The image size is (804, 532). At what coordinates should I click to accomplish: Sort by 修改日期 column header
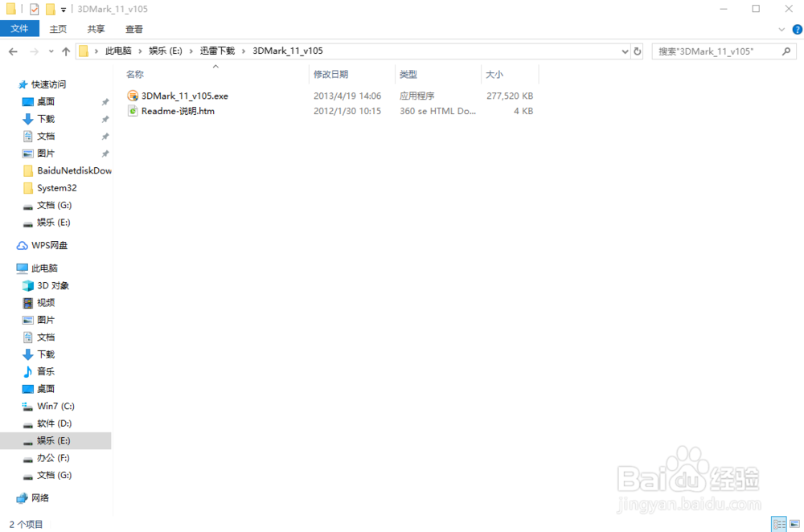click(331, 74)
